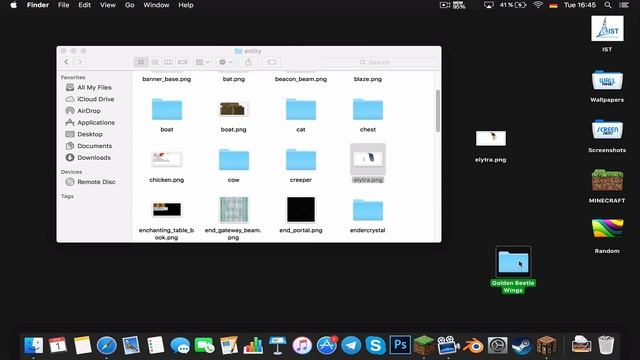
Task: Select the MINECRAFT desktop folder
Action: point(607,180)
